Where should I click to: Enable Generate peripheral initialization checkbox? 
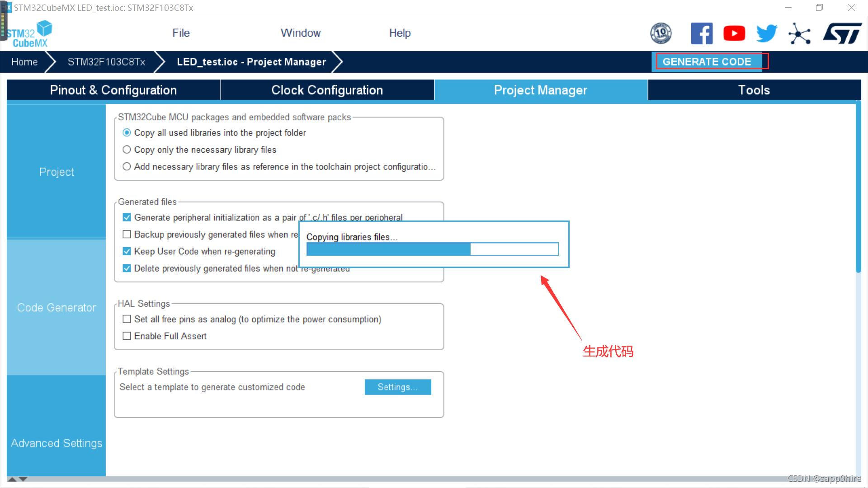pos(127,217)
